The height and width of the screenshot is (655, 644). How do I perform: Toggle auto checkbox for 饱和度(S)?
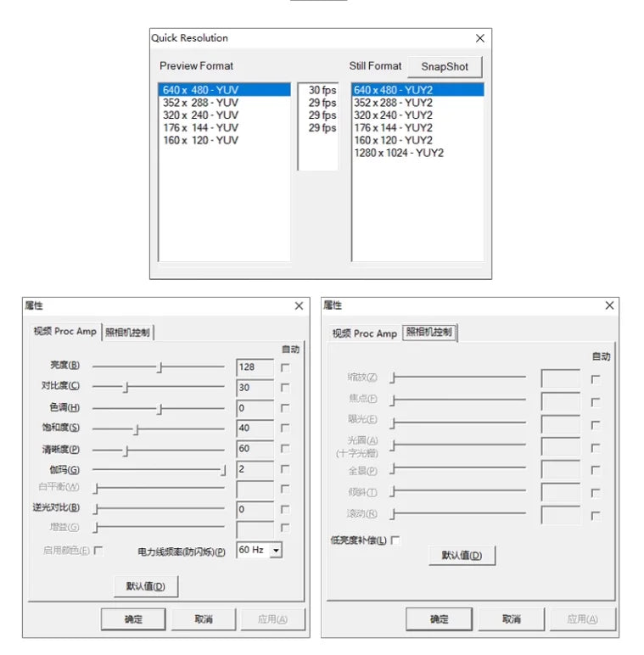[x=285, y=428]
